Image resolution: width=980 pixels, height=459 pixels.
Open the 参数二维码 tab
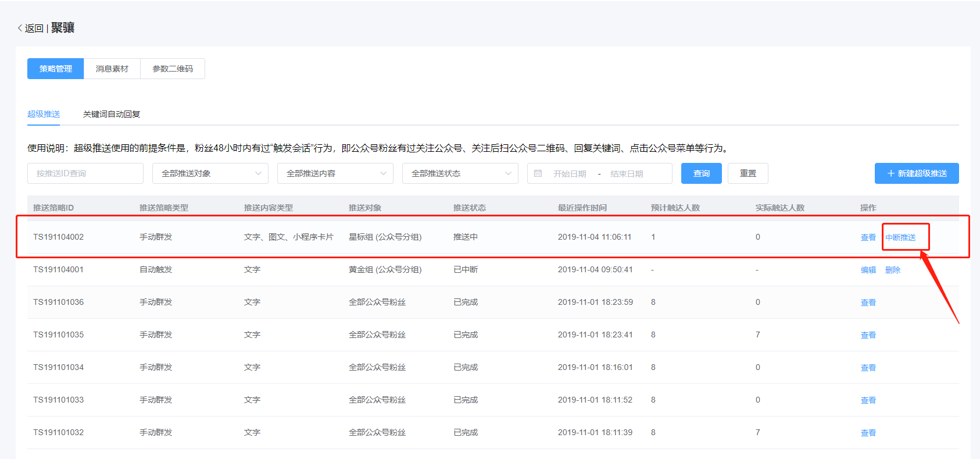pyautogui.click(x=173, y=69)
